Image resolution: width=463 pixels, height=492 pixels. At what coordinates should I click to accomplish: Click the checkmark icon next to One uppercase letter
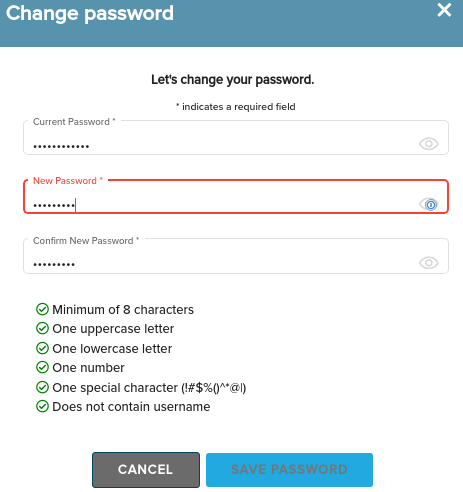tap(42, 328)
